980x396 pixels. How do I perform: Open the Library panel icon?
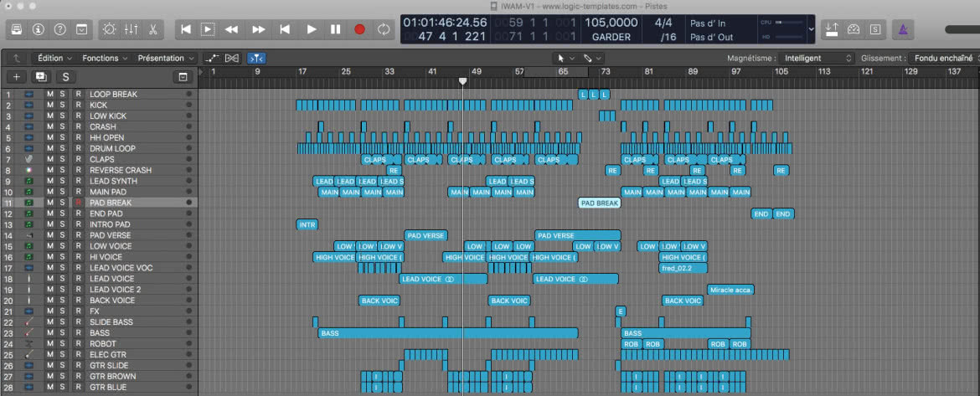(17, 29)
